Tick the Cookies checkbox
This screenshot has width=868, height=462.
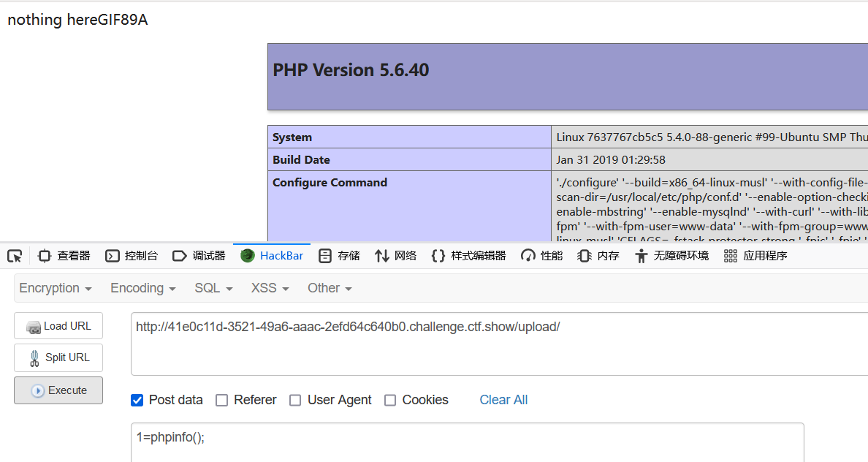(x=390, y=400)
